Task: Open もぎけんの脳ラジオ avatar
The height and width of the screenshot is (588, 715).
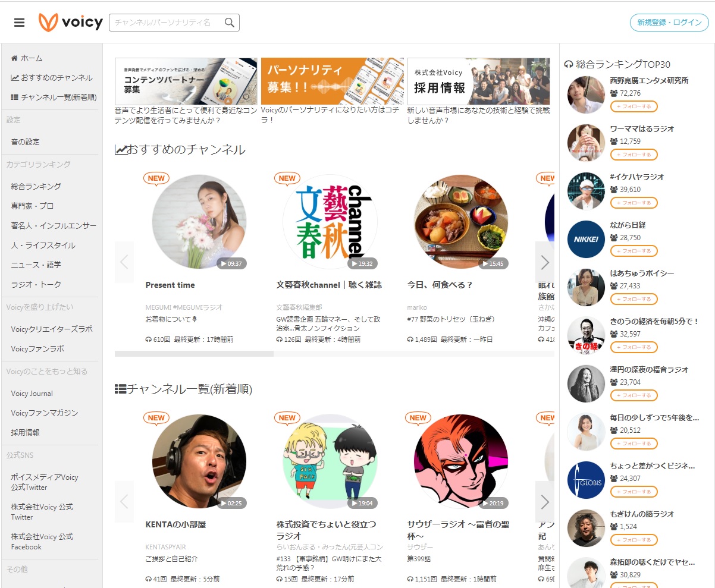Action: (586, 529)
